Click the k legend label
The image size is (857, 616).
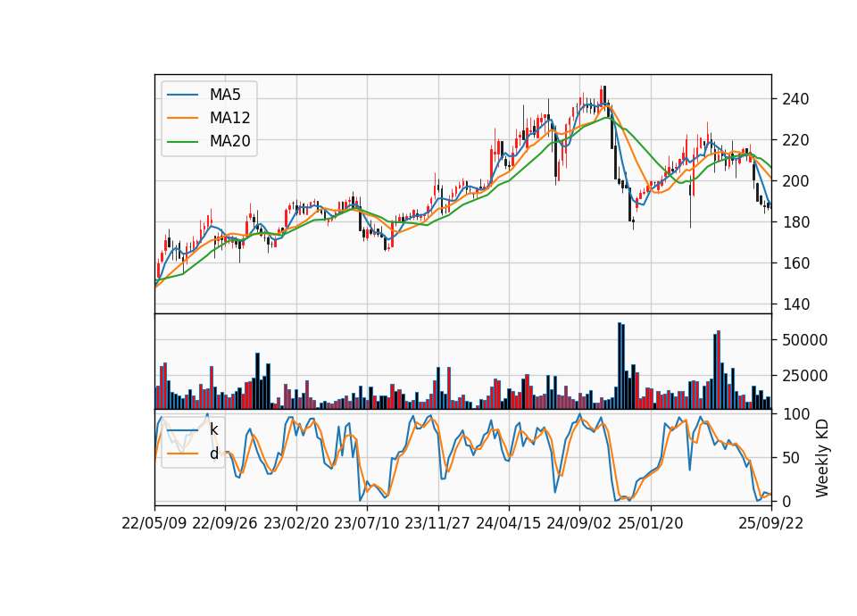click(213, 429)
